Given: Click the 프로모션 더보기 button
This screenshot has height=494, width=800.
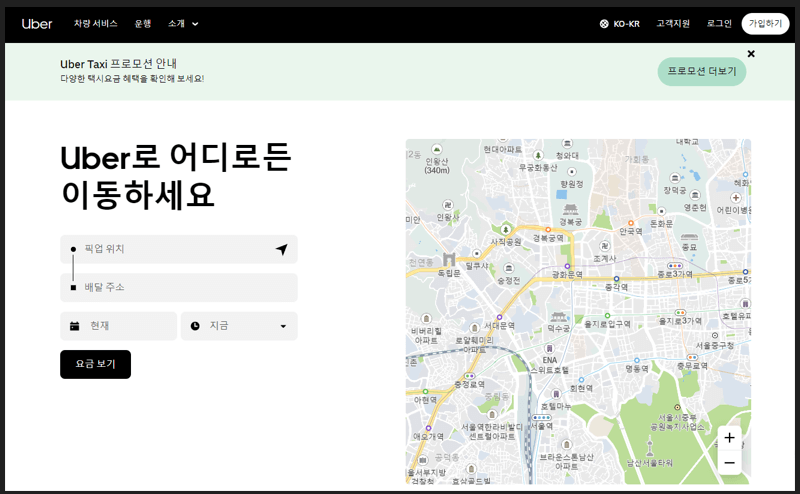Looking at the screenshot, I should (x=702, y=71).
